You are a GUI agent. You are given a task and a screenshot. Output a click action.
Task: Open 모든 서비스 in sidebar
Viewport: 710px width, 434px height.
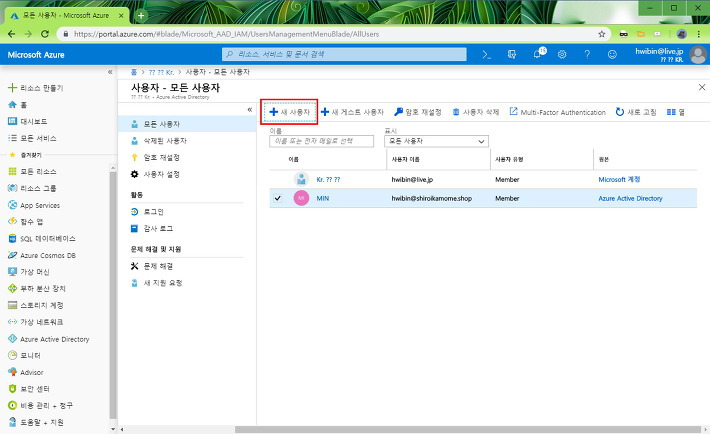click(x=32, y=138)
